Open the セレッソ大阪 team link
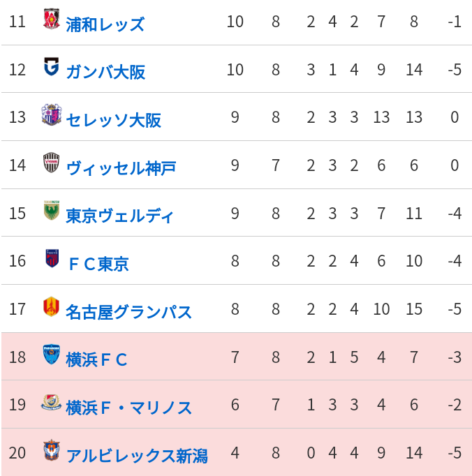The image size is (472, 476). (x=113, y=120)
